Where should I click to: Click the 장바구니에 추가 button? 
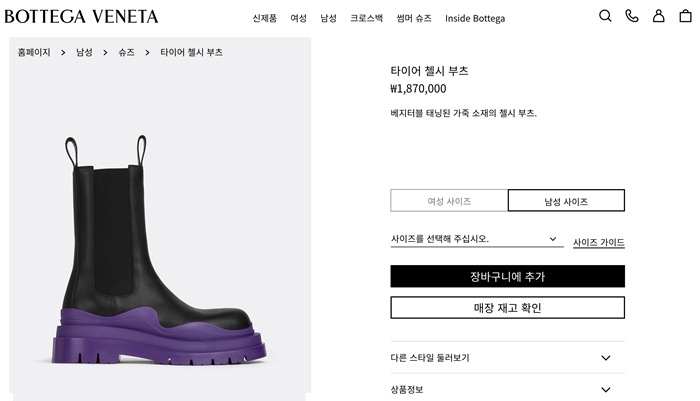pyautogui.click(x=507, y=276)
